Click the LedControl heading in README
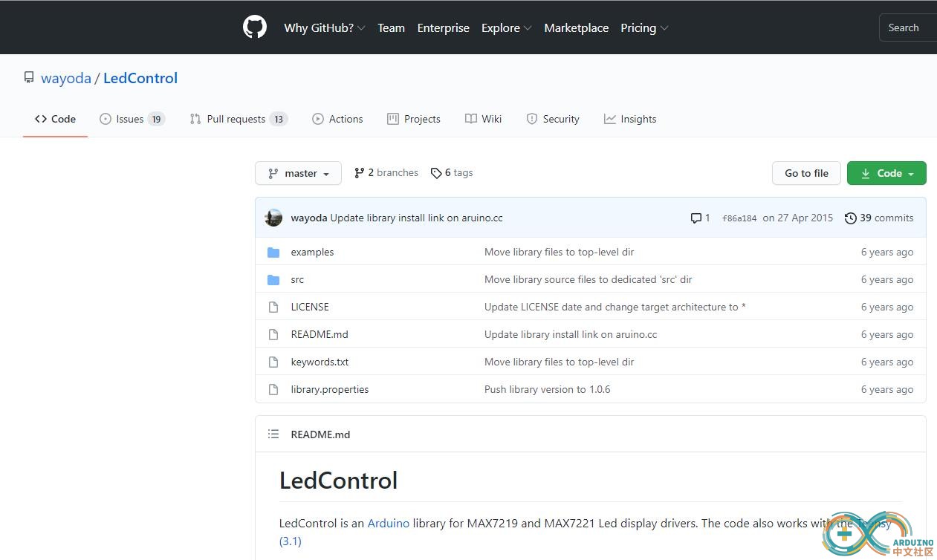937x560 pixels. pos(338,481)
